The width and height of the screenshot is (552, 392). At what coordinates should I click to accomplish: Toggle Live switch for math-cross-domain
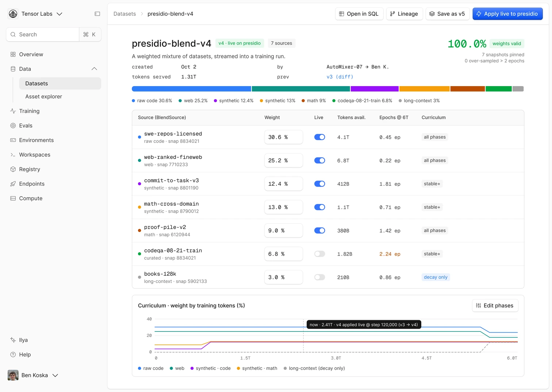tap(320, 207)
